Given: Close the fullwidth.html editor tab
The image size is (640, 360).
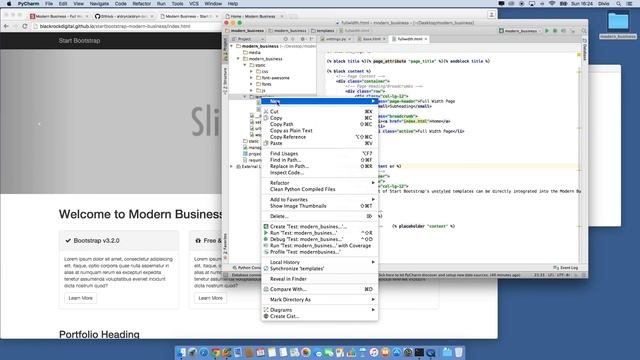Looking at the screenshot, I should [426, 39].
